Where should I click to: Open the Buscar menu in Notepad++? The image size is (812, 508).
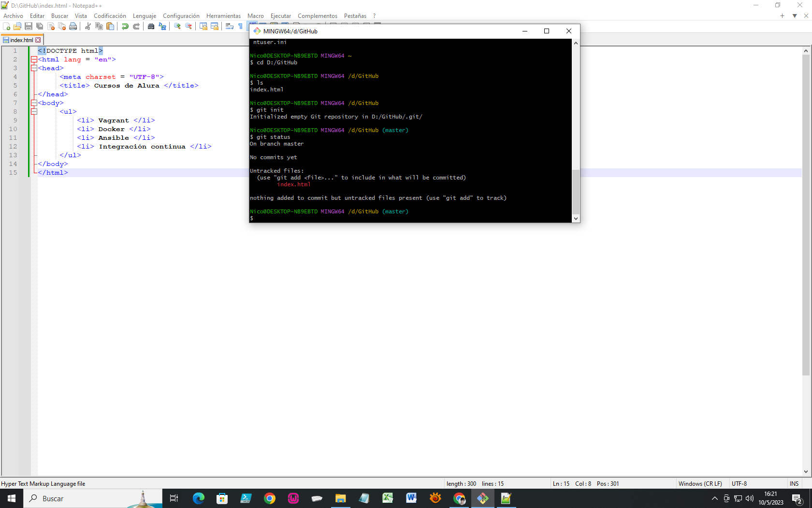pyautogui.click(x=60, y=16)
